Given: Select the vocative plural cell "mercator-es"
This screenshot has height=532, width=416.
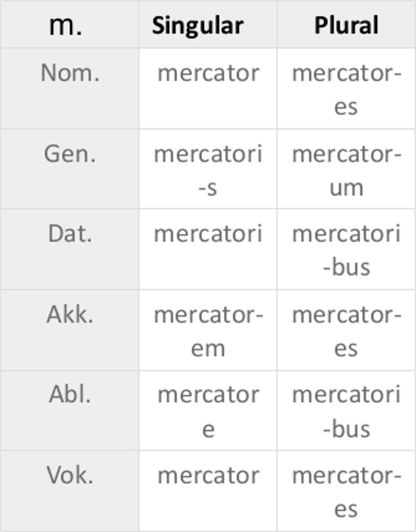Looking at the screenshot, I should coord(346,492).
